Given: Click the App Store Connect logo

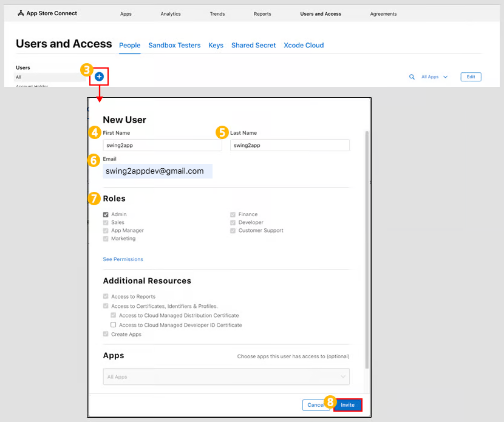Looking at the screenshot, I should 47,13.
